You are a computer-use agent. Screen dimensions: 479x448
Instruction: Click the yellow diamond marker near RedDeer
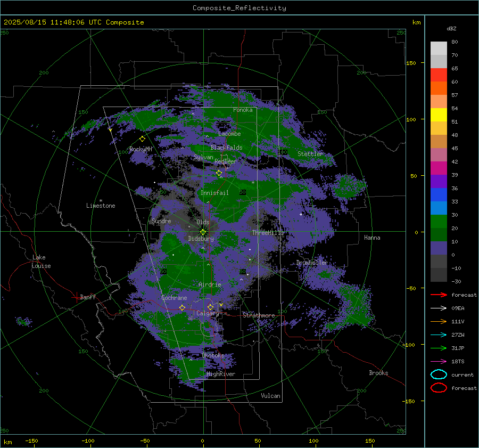tap(219, 173)
